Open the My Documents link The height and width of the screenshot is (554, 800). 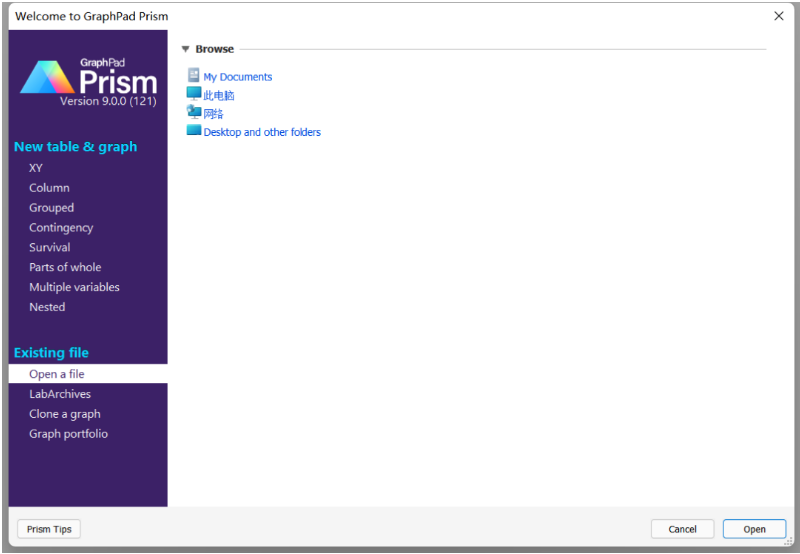pyautogui.click(x=238, y=77)
